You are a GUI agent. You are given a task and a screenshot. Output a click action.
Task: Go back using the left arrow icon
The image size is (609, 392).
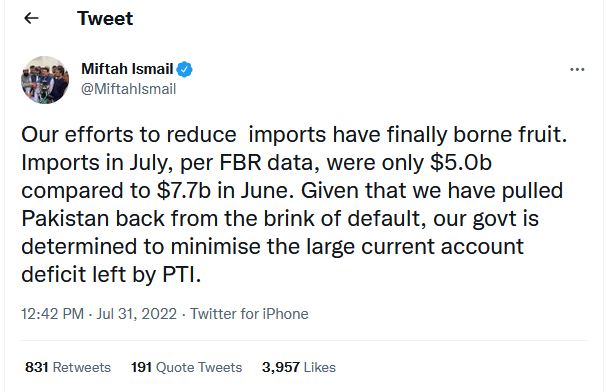tap(31, 18)
